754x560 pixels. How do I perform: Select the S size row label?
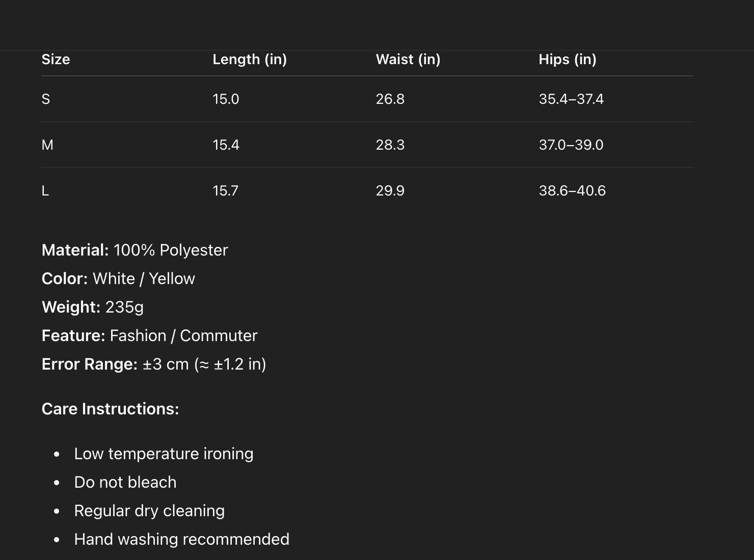tap(46, 99)
